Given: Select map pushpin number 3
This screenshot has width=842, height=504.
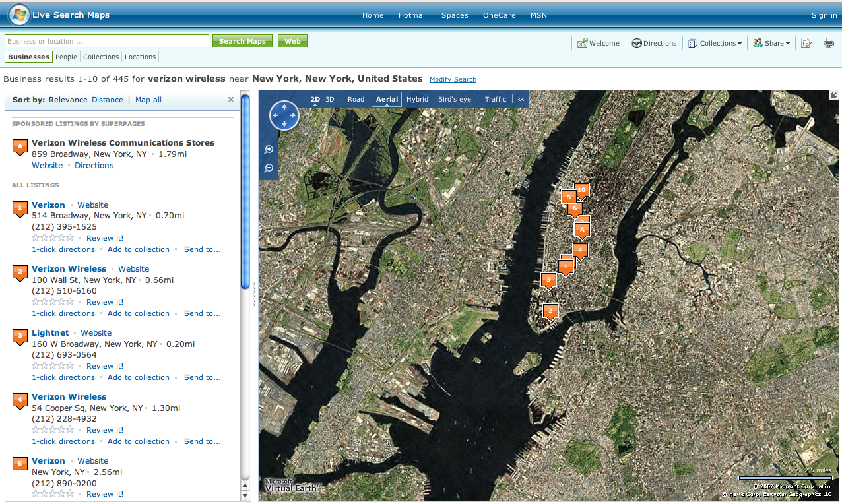Looking at the screenshot, I should click(x=548, y=280).
